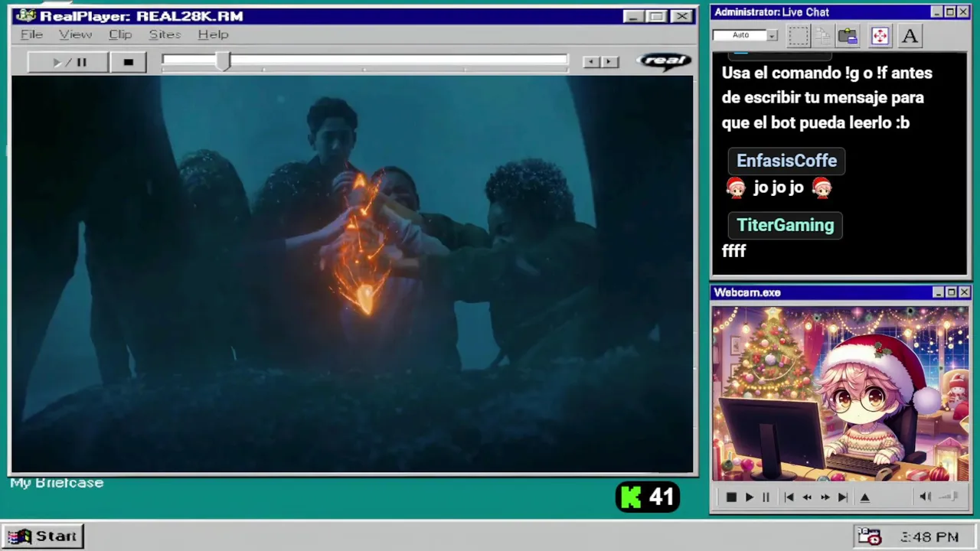Close the Live Chat window
This screenshot has height=551, width=980.
click(x=963, y=11)
